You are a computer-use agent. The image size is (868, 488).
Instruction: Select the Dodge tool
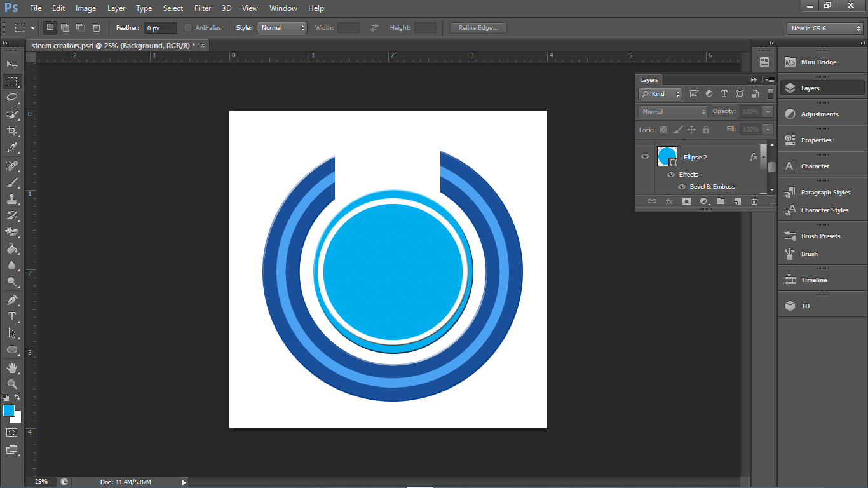[x=12, y=281]
